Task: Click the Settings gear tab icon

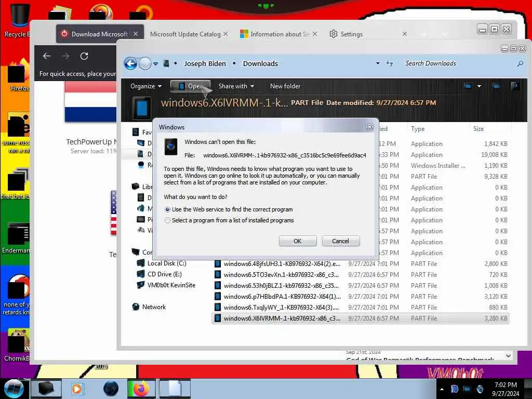Action: (334, 34)
